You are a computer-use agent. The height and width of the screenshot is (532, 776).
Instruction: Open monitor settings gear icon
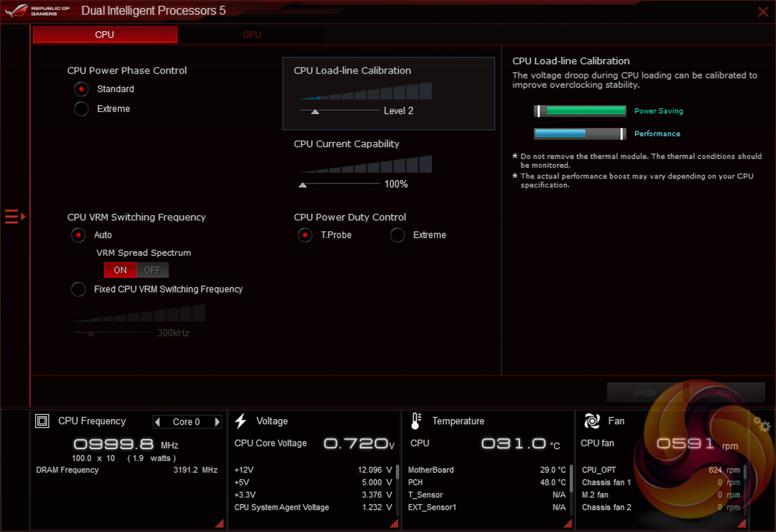click(761, 424)
